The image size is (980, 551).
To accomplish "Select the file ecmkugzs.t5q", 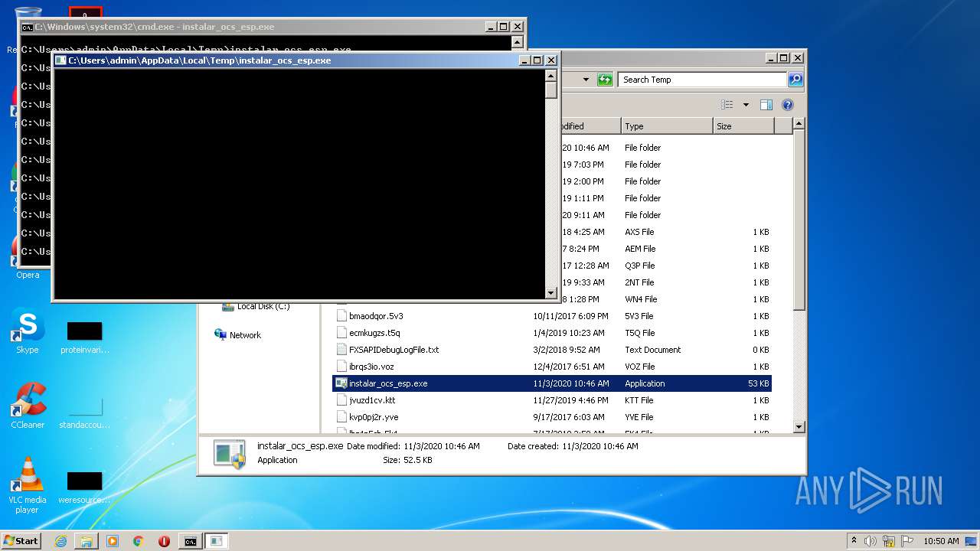I will 374,333.
